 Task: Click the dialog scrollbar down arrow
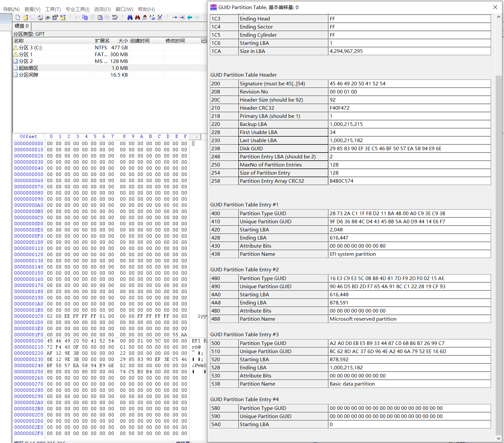point(499,438)
